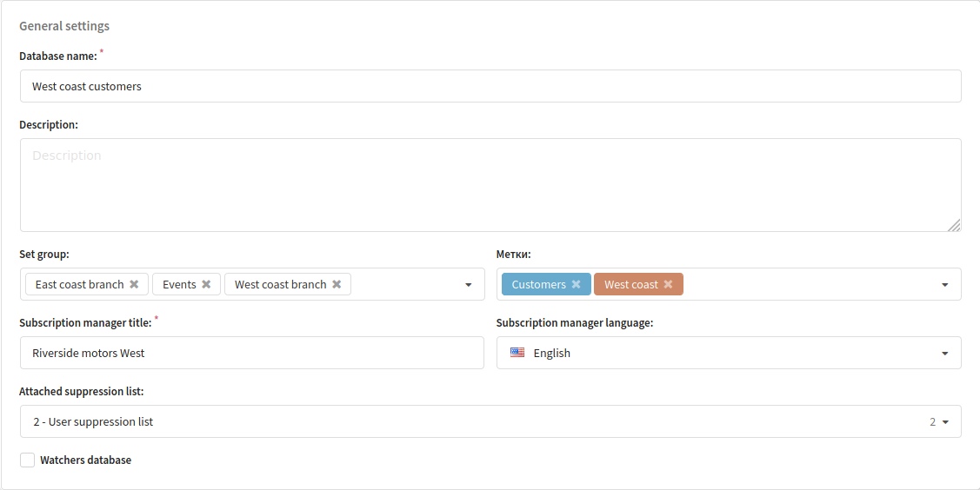Expand the Set group dropdown arrow
Image resolution: width=980 pixels, height=490 pixels.
click(x=468, y=285)
